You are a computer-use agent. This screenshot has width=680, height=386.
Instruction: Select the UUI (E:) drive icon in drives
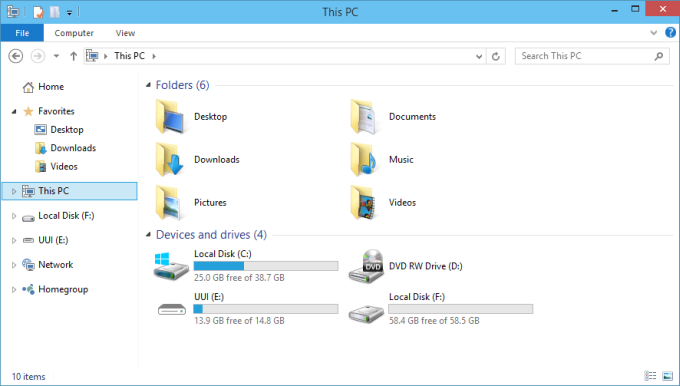coord(172,309)
